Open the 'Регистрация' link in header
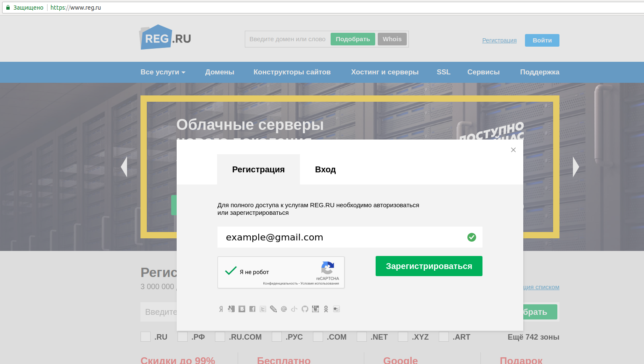 [499, 40]
